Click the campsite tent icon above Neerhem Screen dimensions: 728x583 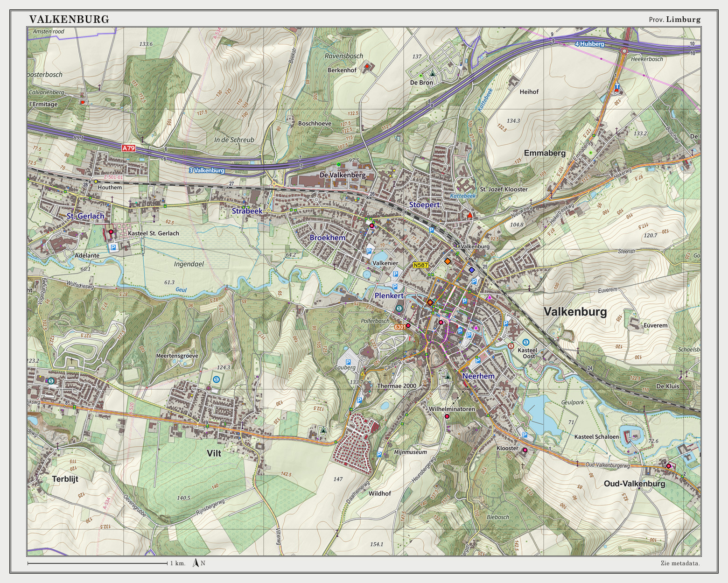pyautogui.click(x=448, y=376)
